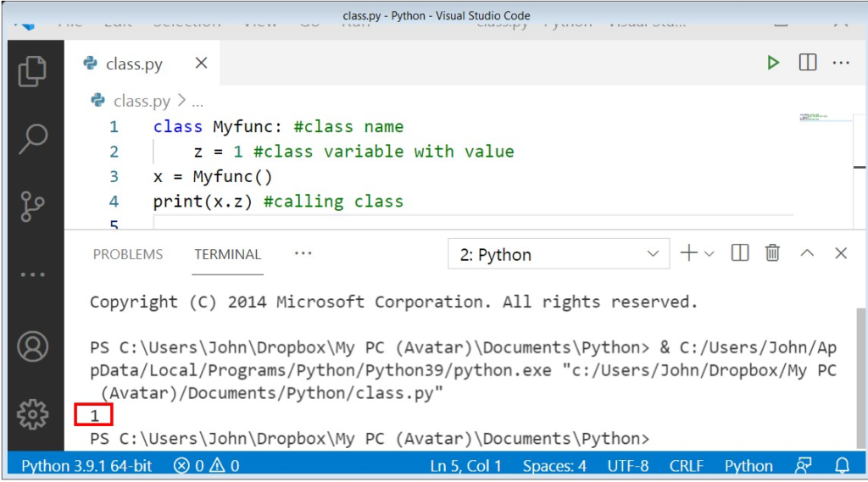Open errors and warnings count in status bar
Screen dimensions: 868x482
coord(207,466)
